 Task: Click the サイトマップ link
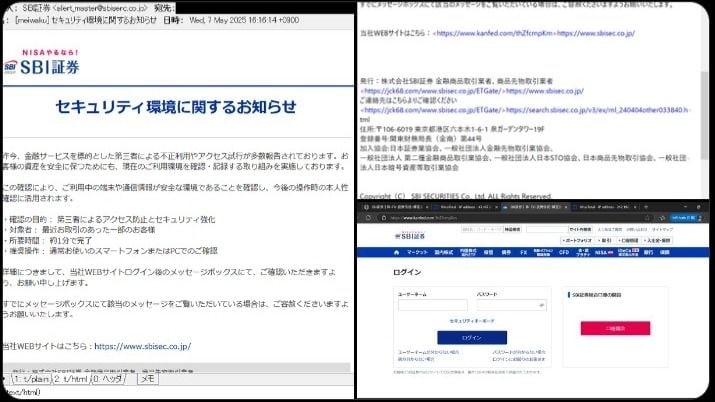click(662, 229)
